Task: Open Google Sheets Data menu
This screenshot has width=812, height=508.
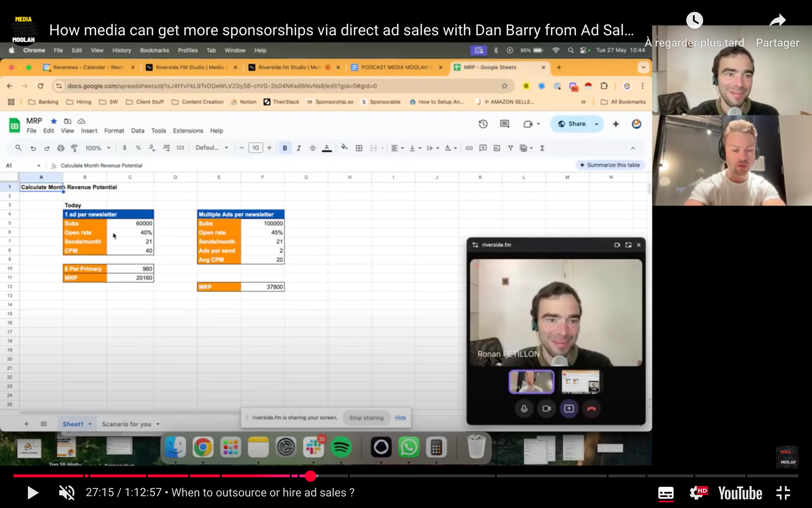Action: click(138, 131)
